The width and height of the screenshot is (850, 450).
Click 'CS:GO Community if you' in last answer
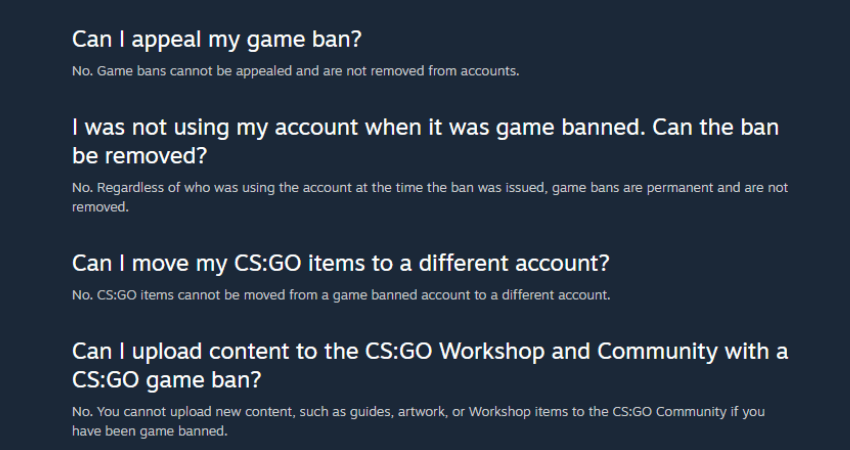click(688, 412)
